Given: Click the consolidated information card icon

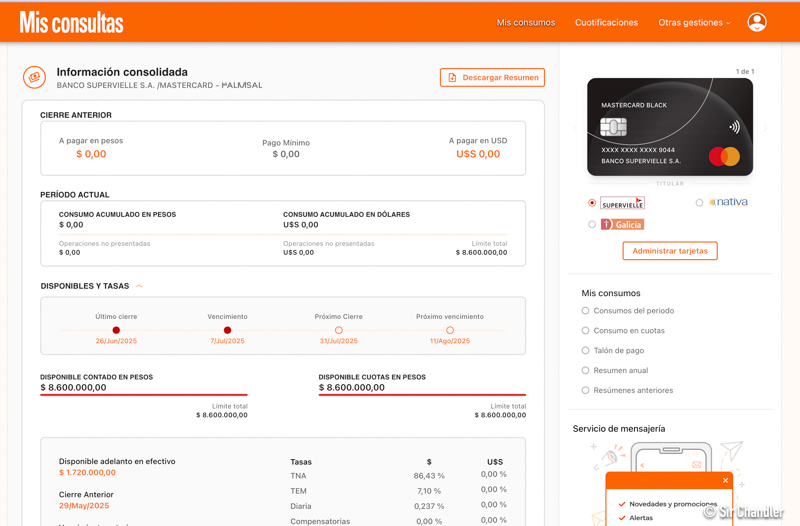Looking at the screenshot, I should (x=34, y=77).
